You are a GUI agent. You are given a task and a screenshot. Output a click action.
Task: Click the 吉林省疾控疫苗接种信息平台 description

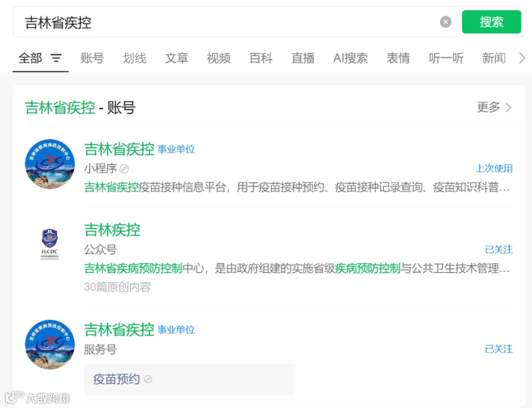click(297, 187)
